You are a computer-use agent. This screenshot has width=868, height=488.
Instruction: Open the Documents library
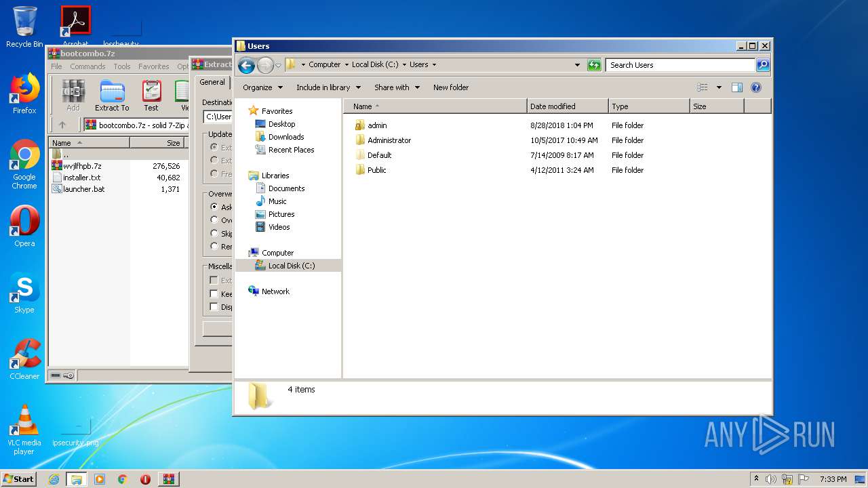coord(286,188)
